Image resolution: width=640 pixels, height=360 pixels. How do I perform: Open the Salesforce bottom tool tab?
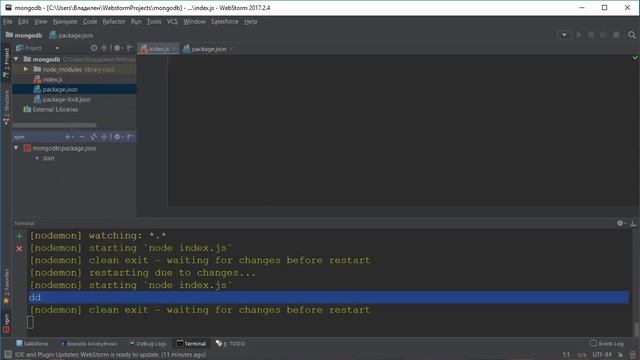32,344
